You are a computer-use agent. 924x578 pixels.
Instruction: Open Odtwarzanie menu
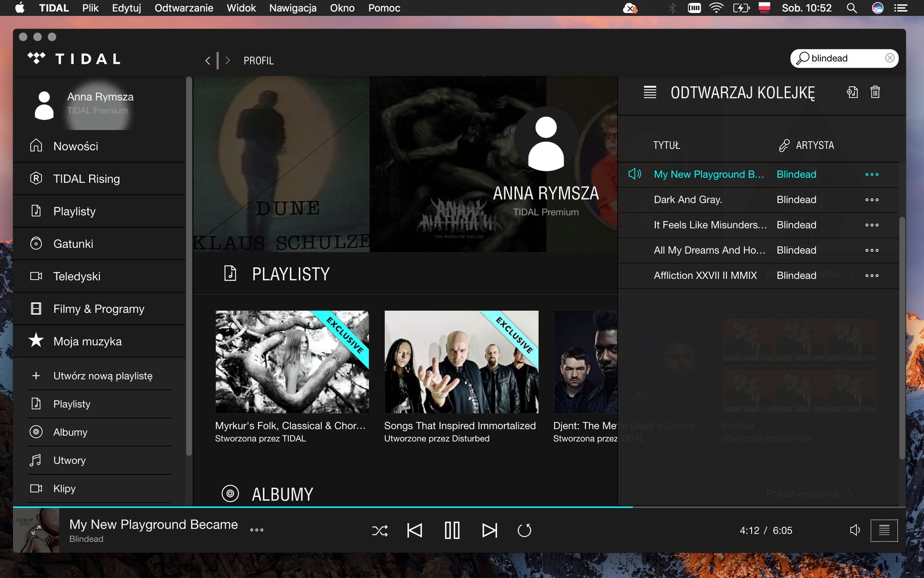tap(184, 8)
